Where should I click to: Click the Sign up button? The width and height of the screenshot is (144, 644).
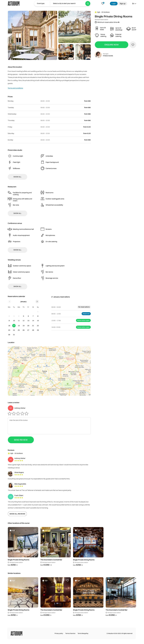pyautogui.click(x=123, y=3)
